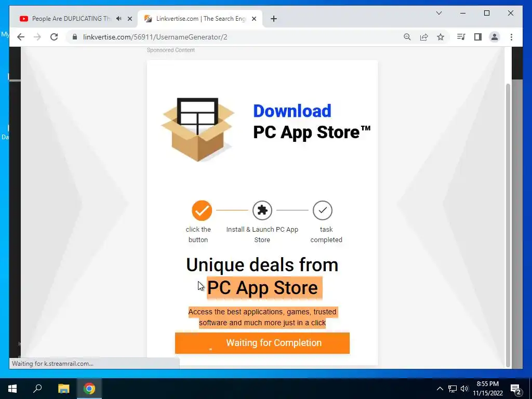Click the 'Unique deals from' headline
The image size is (532, 399).
[x=262, y=264]
